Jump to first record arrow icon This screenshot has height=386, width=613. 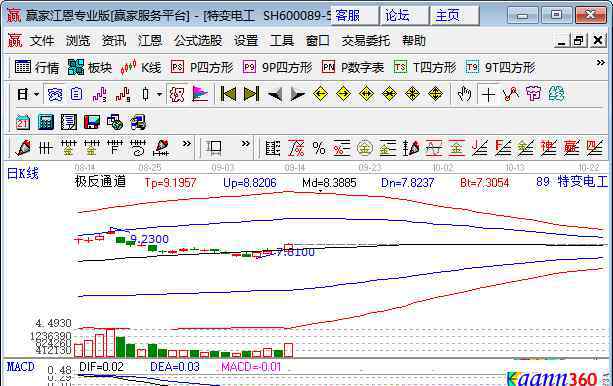coord(228,94)
